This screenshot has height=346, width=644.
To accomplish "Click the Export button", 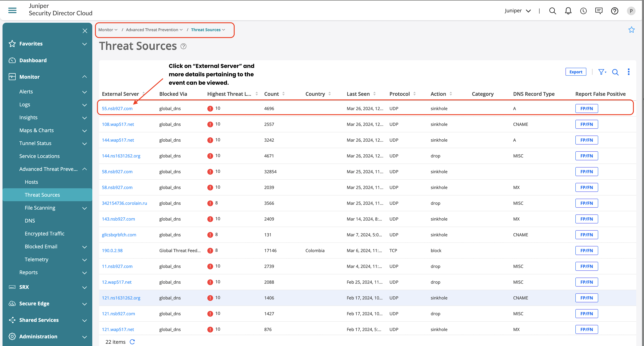I will [x=576, y=72].
